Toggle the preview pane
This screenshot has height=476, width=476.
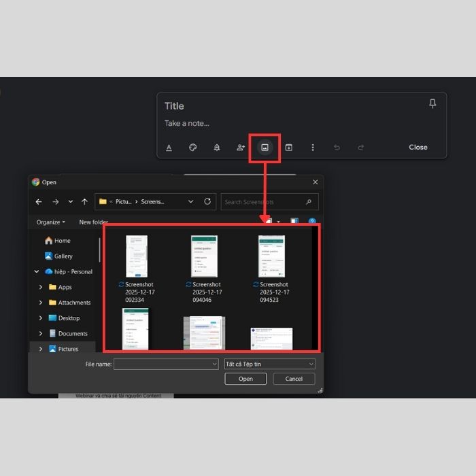pos(294,221)
